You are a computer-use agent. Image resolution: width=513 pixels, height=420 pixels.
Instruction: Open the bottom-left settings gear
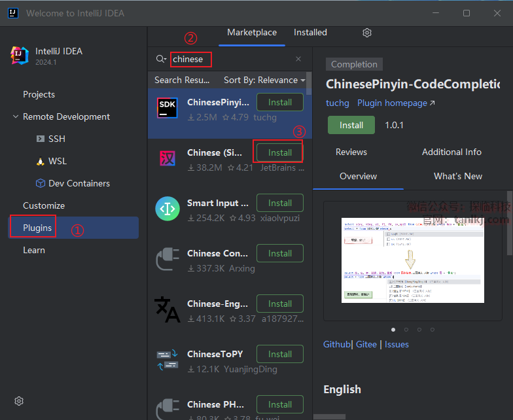(19, 401)
